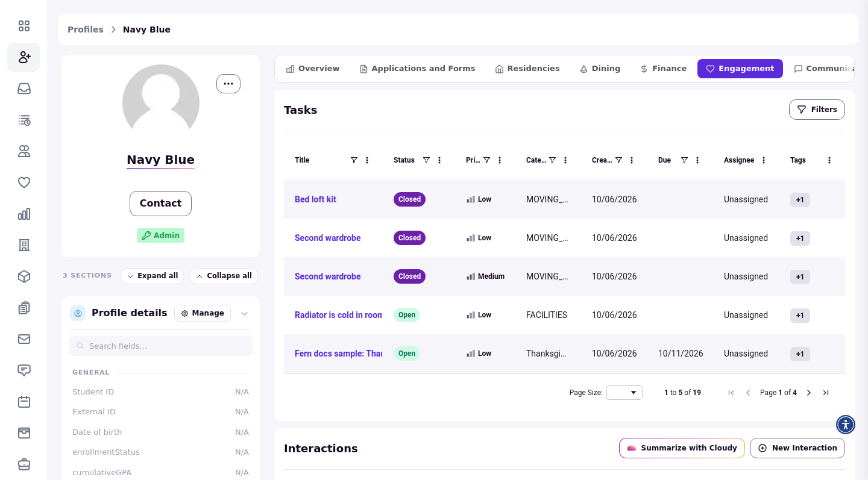The image size is (868, 480).
Task: Switch to the Finance tab
Action: [x=663, y=69]
